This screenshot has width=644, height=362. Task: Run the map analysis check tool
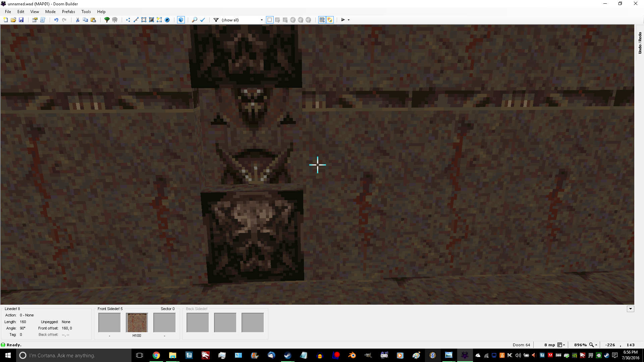(x=203, y=20)
